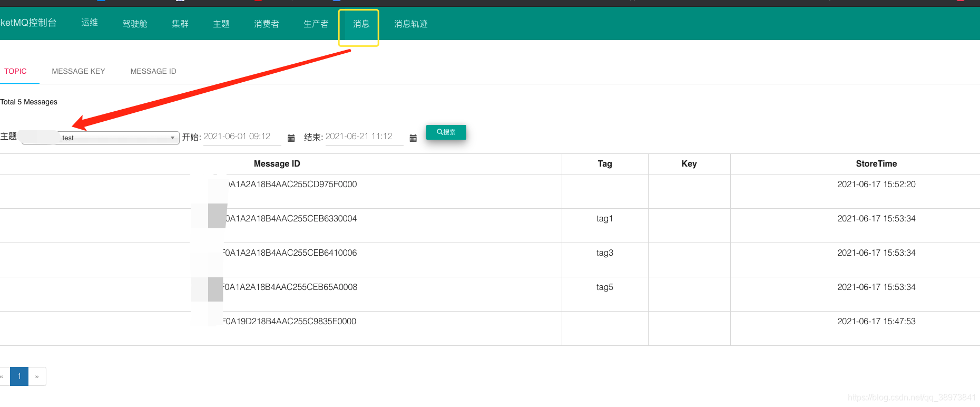Open the start date calendar icon
The width and height of the screenshot is (980, 407).
pyautogui.click(x=291, y=138)
